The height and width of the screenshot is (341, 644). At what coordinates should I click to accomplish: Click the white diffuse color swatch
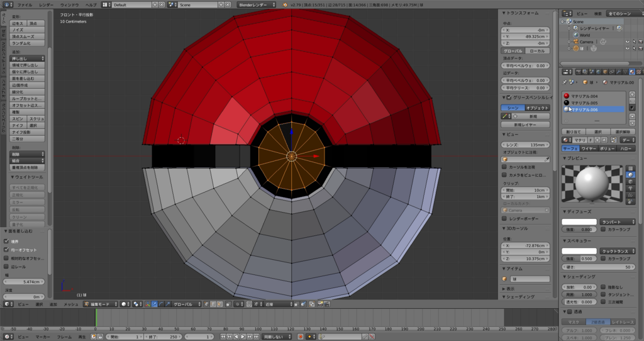tap(579, 221)
